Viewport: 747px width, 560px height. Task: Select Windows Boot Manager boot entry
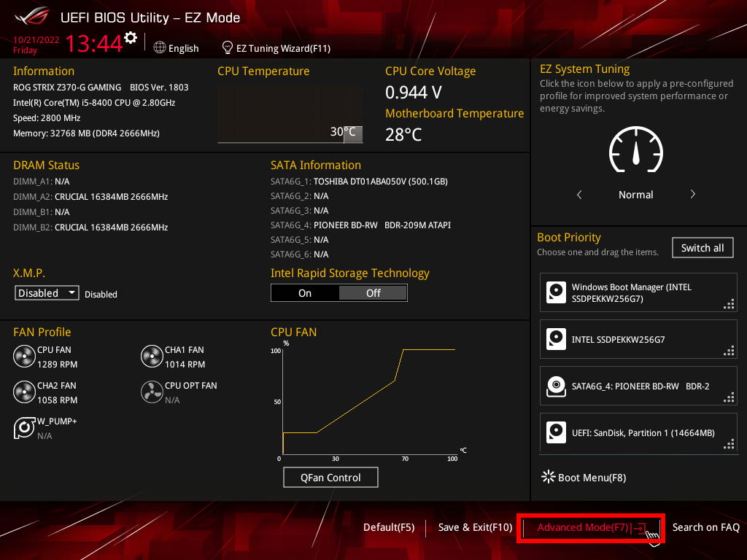click(x=638, y=292)
